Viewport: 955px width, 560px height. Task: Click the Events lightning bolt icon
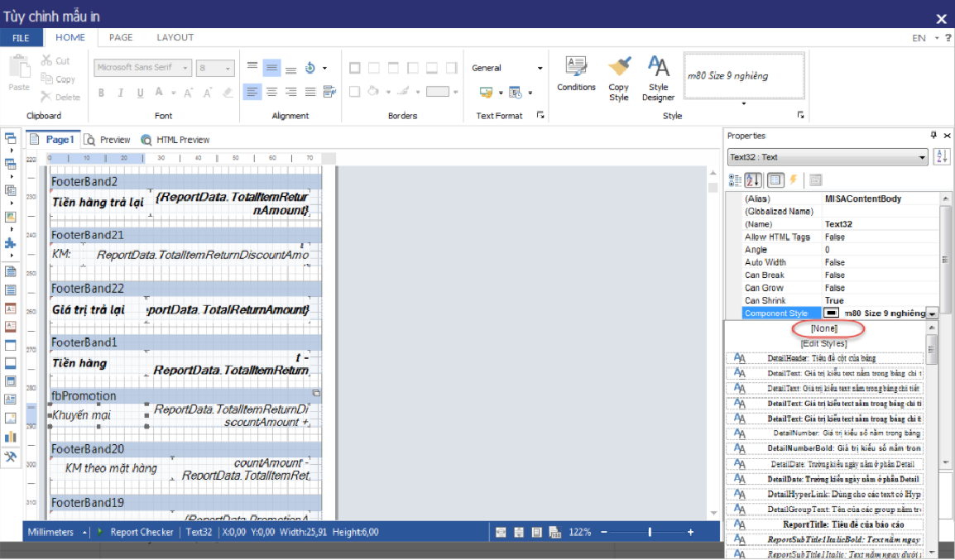(793, 179)
